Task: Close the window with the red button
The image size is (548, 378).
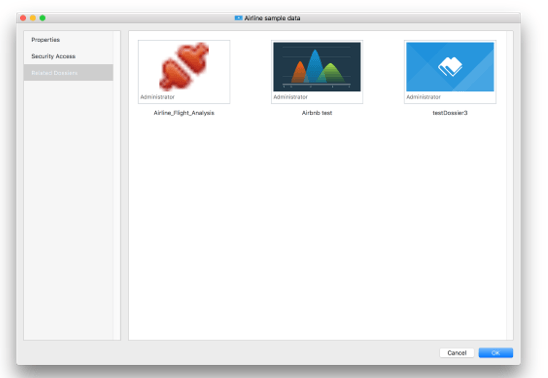Action: click(x=23, y=18)
